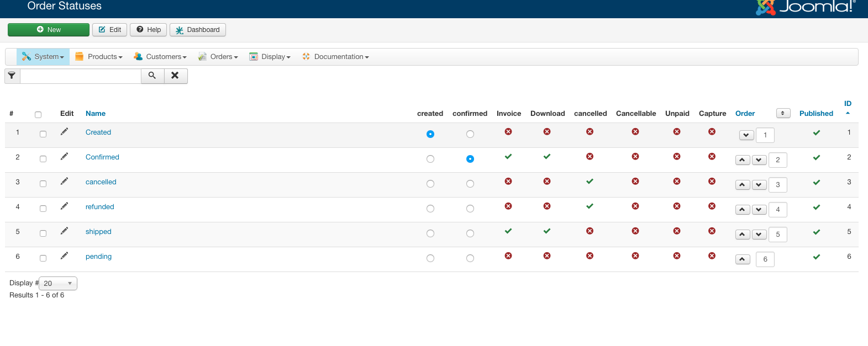Open the Display # 20 dropdown
This screenshot has width=868, height=346.
[58, 284]
